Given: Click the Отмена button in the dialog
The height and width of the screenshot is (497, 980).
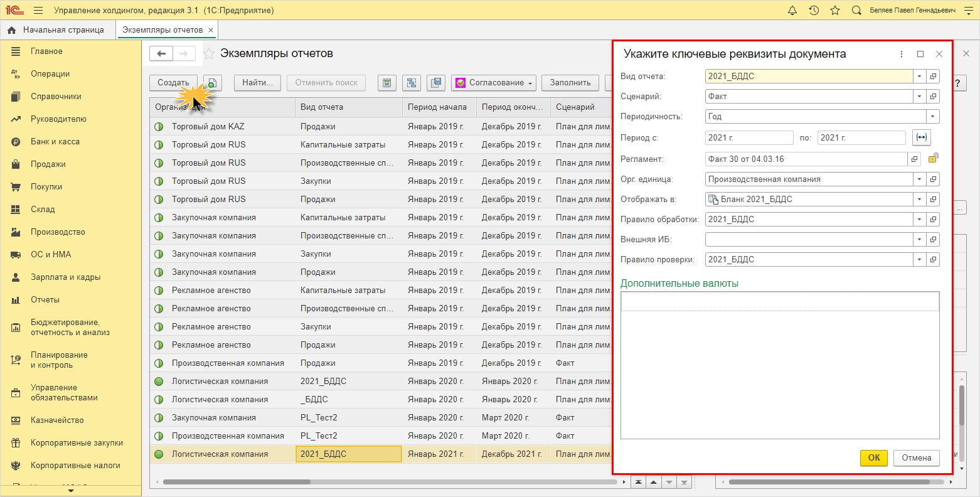Looking at the screenshot, I should pyautogui.click(x=916, y=457).
